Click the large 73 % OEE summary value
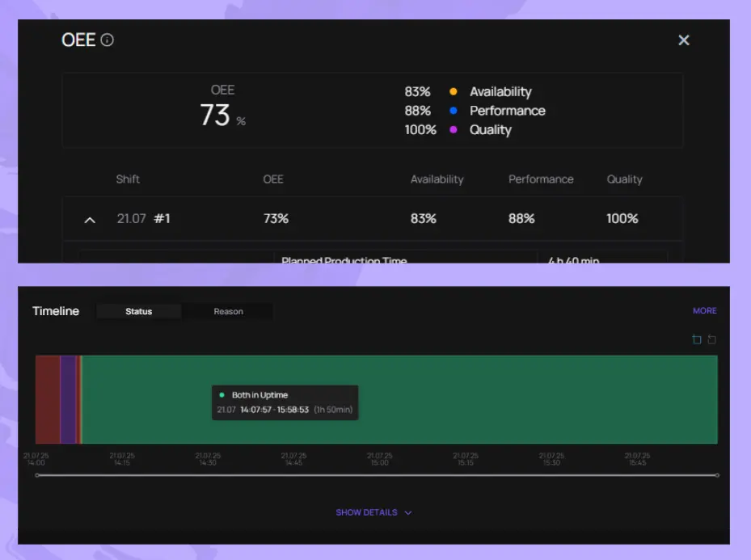Viewport: 751px width, 560px height. tap(223, 116)
